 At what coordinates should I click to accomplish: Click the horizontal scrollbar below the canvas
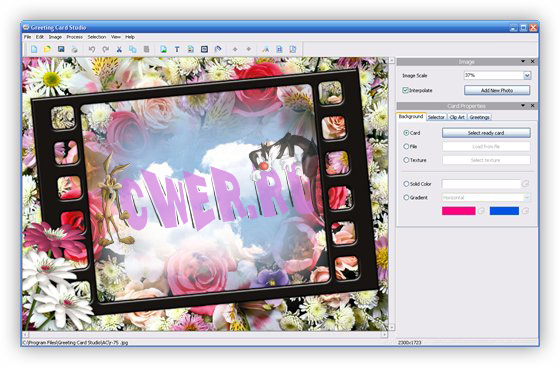click(205, 335)
